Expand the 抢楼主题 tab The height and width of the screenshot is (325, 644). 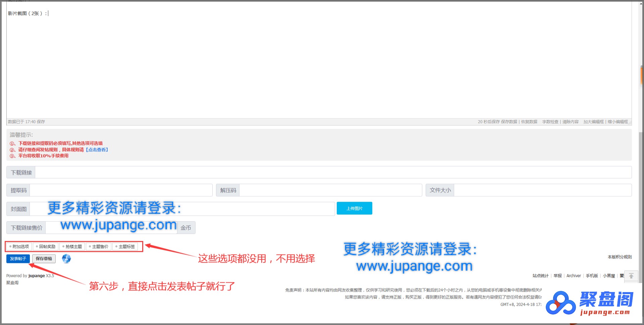click(x=72, y=246)
